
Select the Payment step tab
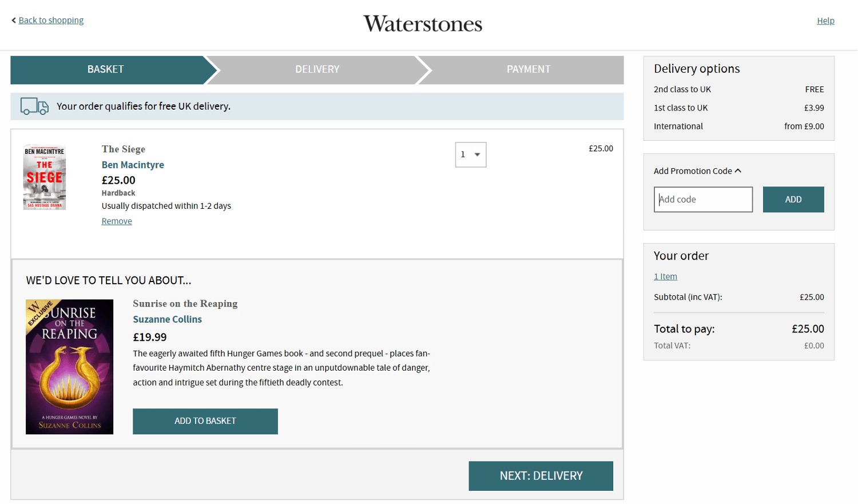tap(528, 69)
